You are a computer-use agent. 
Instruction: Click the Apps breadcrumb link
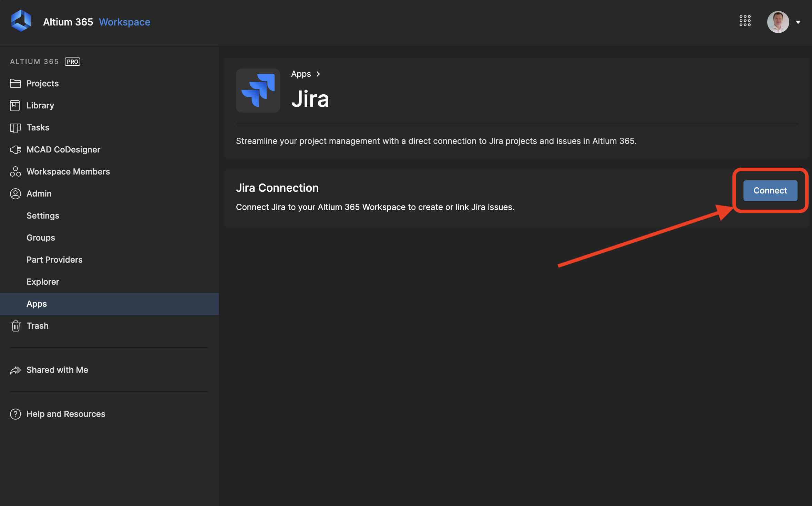[x=301, y=74]
